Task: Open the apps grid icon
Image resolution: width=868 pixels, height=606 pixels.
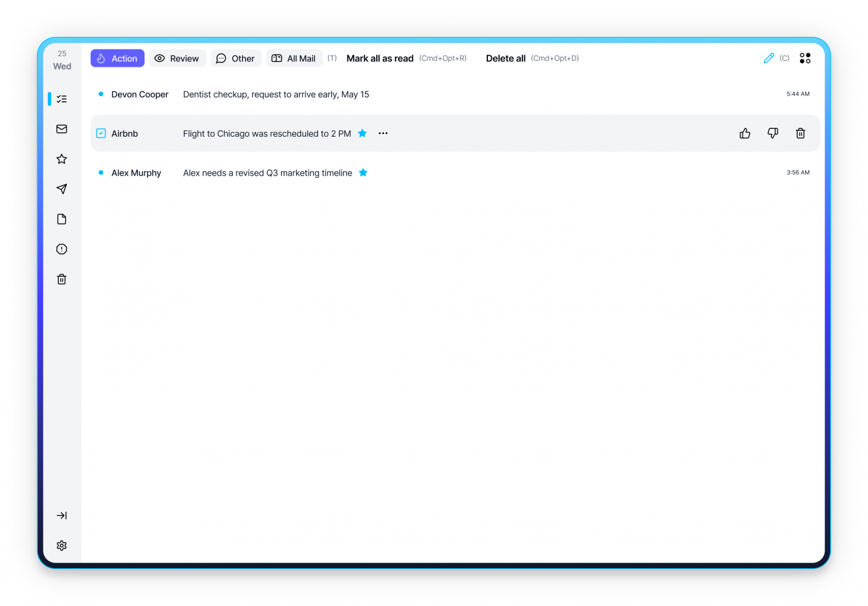Action: [805, 58]
